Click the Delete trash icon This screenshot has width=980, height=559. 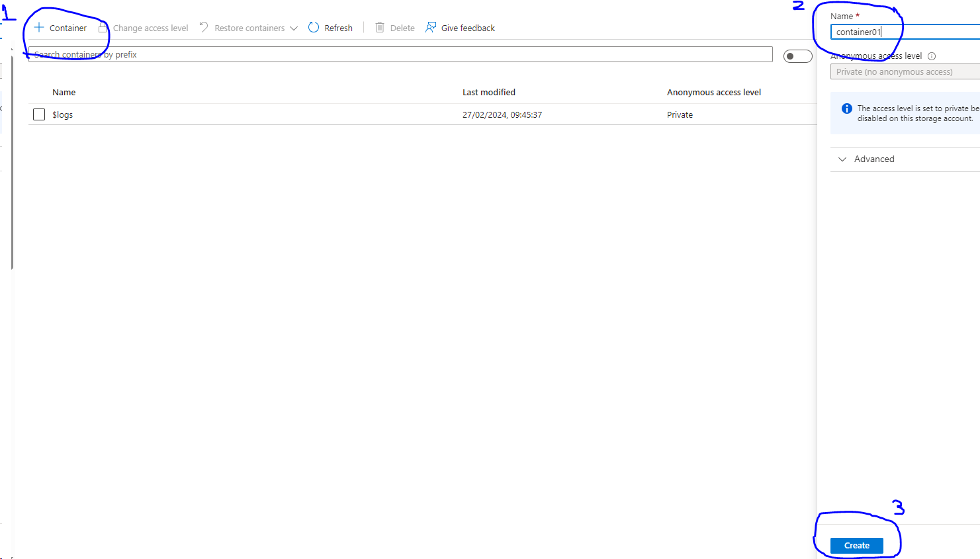click(379, 27)
